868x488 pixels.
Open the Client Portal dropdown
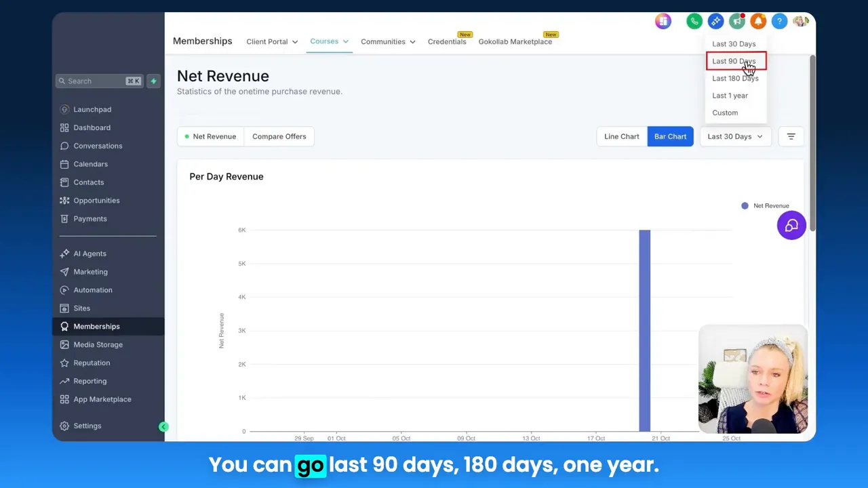pyautogui.click(x=271, y=41)
